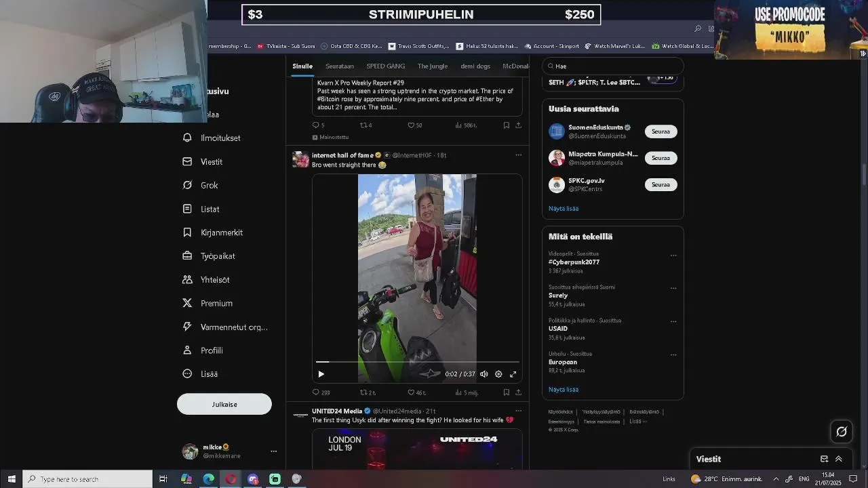Viewport: 868px width, 488px height.
Task: Open floating Grok button
Action: coord(842,432)
